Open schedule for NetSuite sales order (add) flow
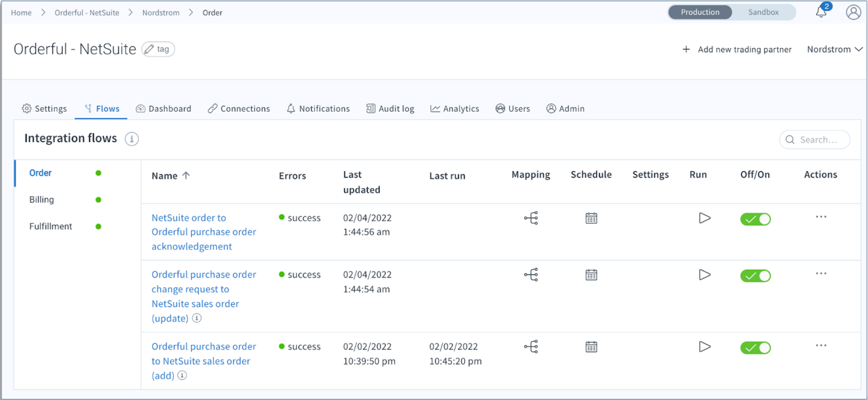Screen dimensions: 868x400 pos(591,347)
